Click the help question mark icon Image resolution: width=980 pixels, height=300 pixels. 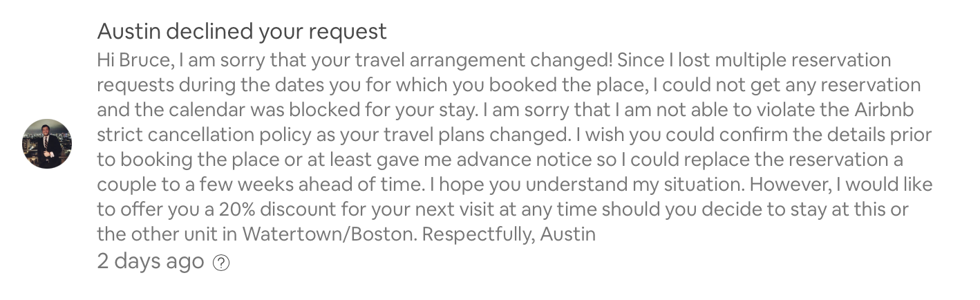[x=221, y=263]
